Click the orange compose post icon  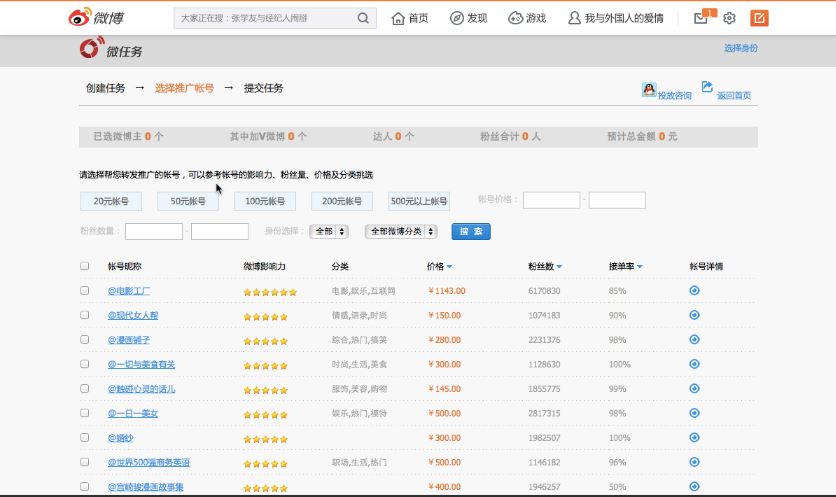click(759, 18)
